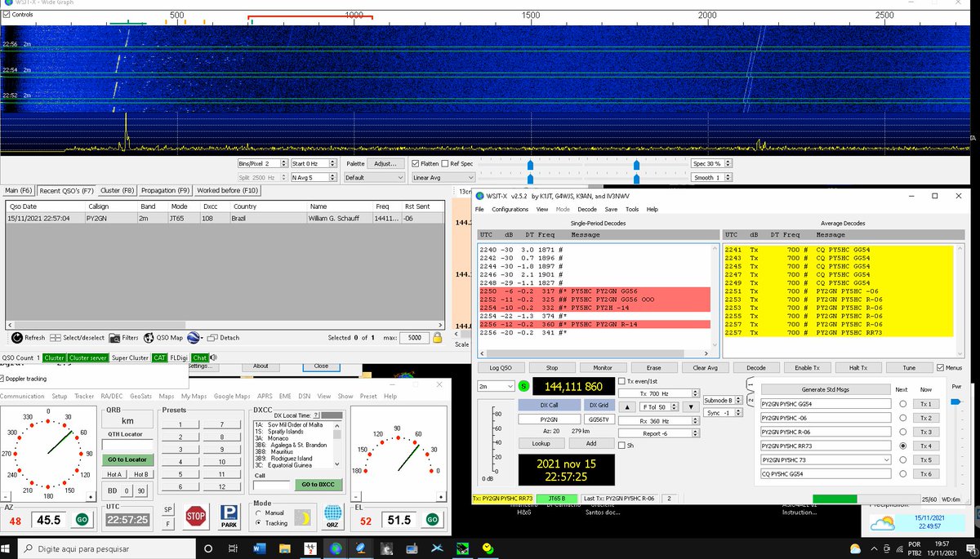The image size is (980, 559).
Task: Click the PARK antenna icon
Action: tap(229, 516)
